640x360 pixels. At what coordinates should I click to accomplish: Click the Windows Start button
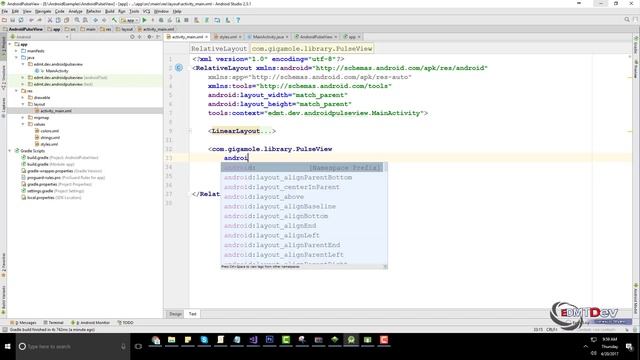pyautogui.click(x=7, y=347)
